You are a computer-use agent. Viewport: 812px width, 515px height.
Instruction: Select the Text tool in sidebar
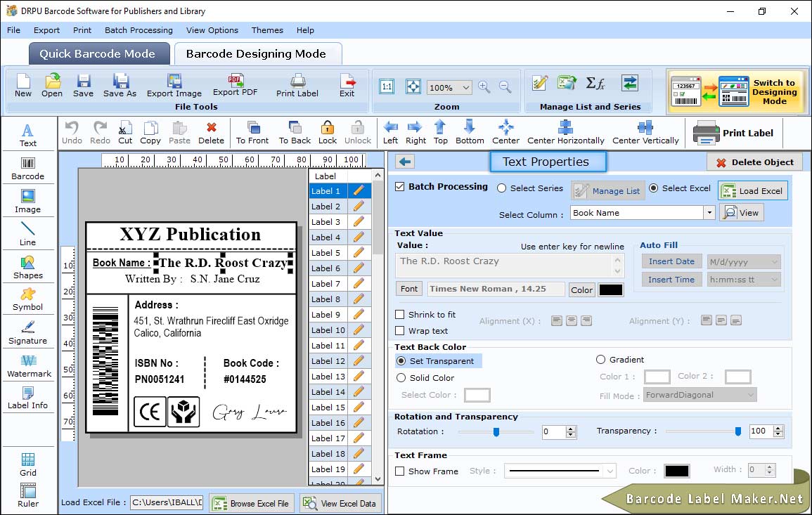tap(28, 135)
